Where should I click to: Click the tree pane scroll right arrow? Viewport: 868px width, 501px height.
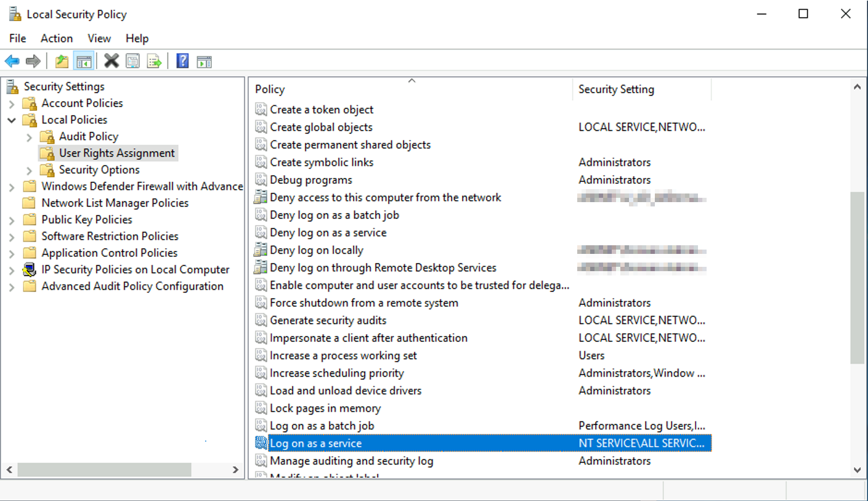tap(235, 470)
